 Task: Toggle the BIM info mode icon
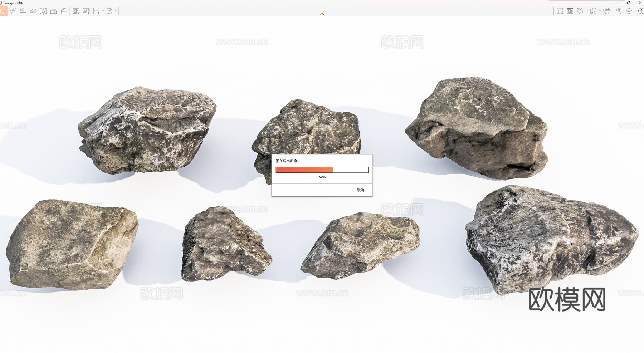coord(23,11)
